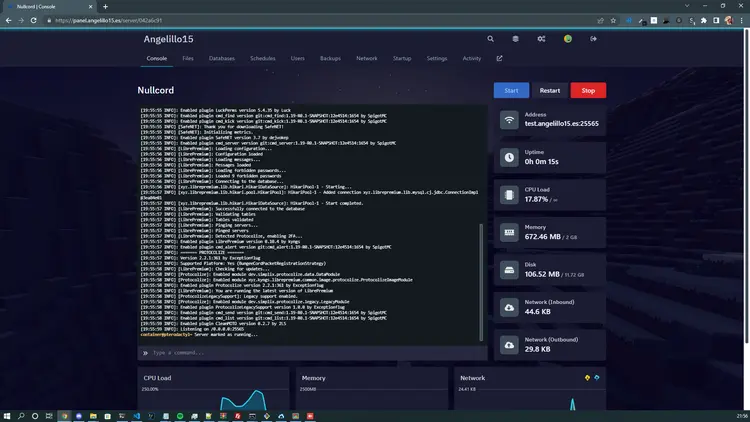Viewport: 750px width, 422px height.
Task: Select the Startup tab
Action: pyautogui.click(x=402, y=58)
